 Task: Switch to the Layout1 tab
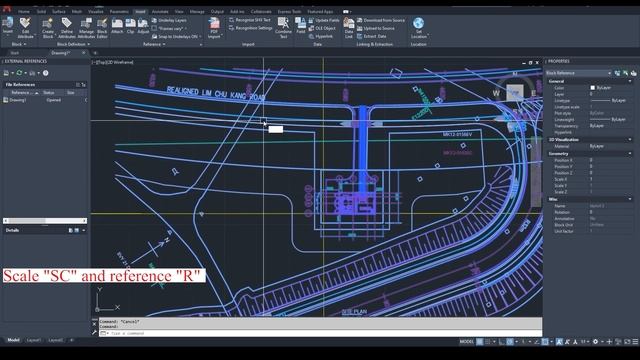coord(33,340)
